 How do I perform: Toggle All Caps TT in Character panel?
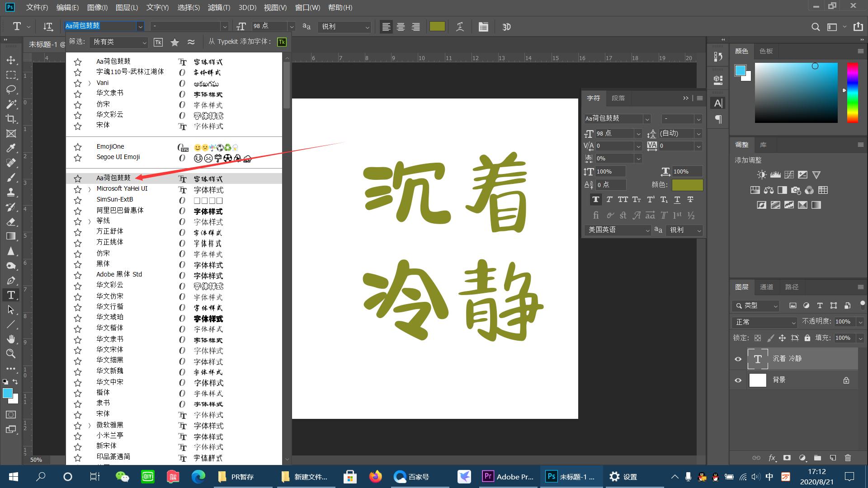tap(623, 199)
